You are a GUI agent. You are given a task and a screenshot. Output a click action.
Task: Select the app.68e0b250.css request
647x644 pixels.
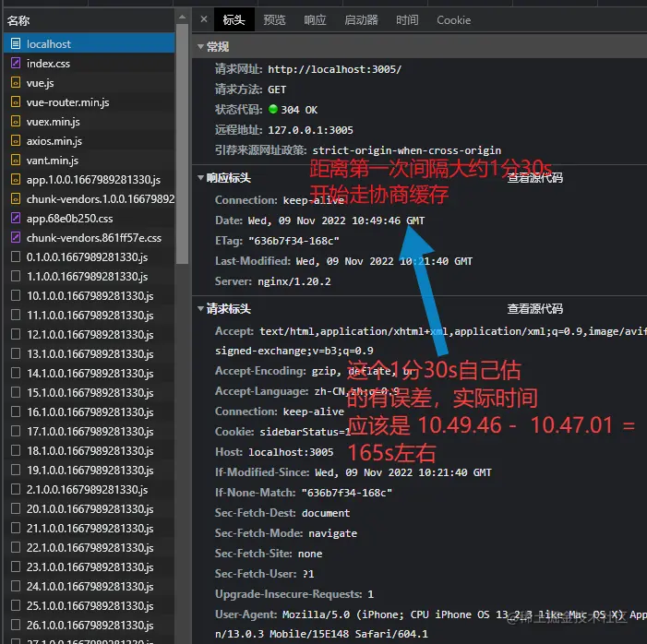90,219
